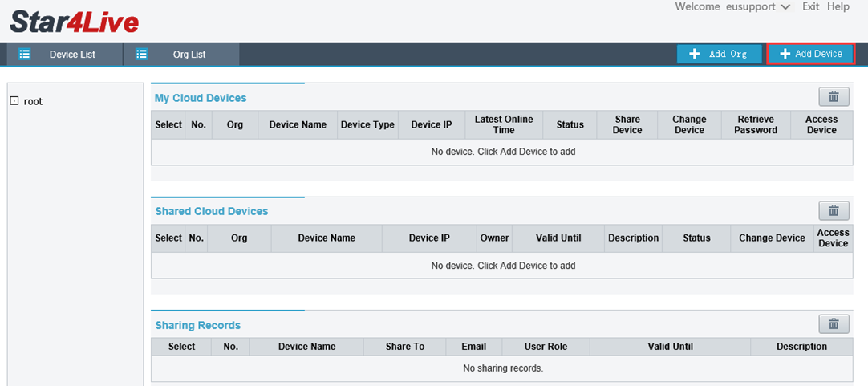This screenshot has width=868, height=386.
Task: Open the eusupport user dropdown
Action: click(x=785, y=7)
